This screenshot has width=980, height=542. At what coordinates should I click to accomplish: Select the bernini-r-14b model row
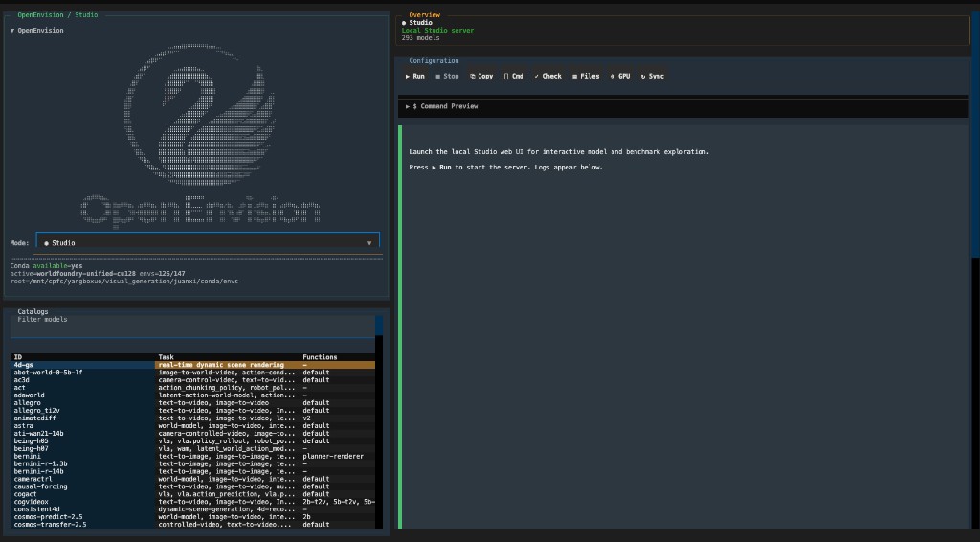(193, 471)
